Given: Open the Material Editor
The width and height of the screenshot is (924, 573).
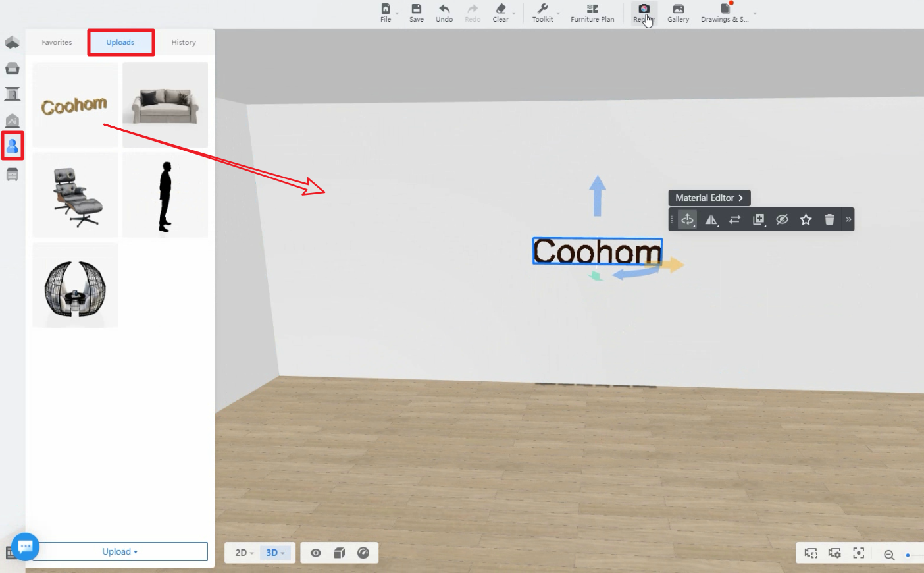Looking at the screenshot, I should click(709, 198).
